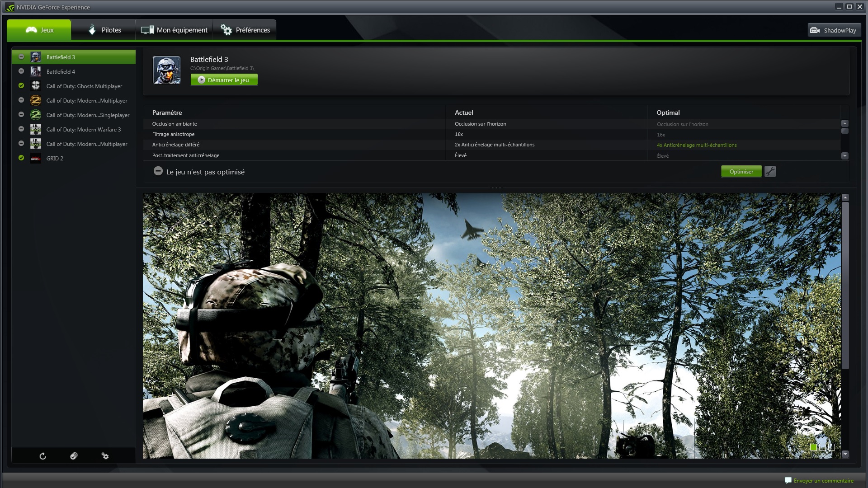Click the panel divider grip dots above screenshot
Screen dimensions: 868x488
point(496,188)
